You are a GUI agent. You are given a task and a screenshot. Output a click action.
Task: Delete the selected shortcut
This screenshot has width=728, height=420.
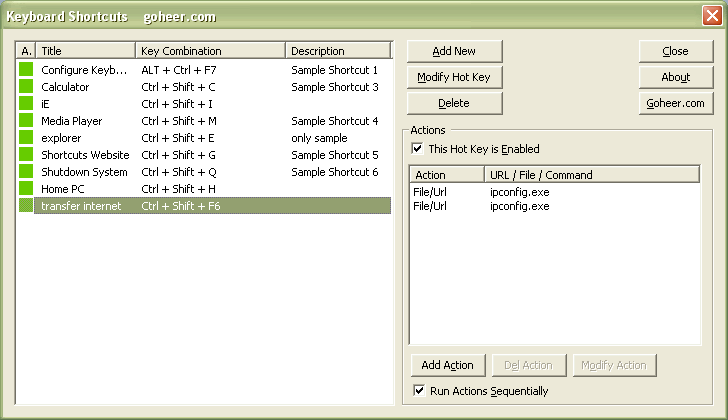[x=455, y=103]
